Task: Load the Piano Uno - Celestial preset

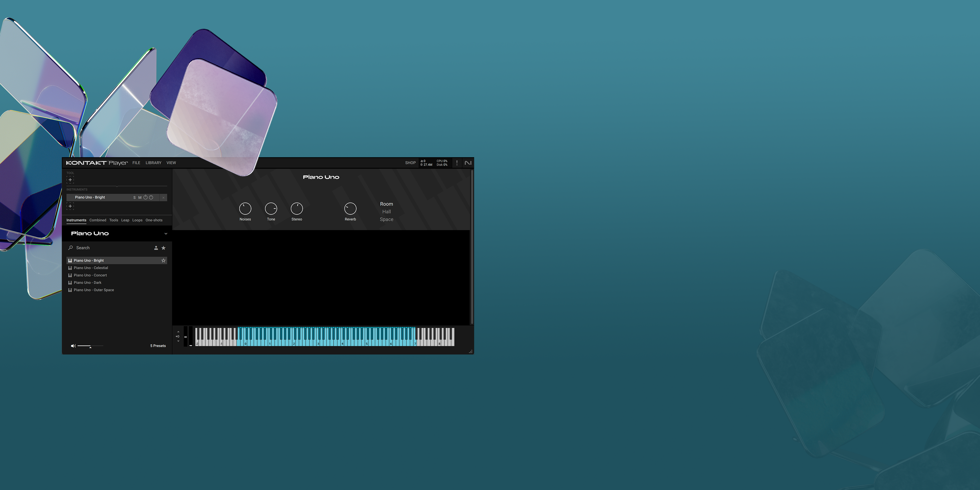Action: click(117, 268)
